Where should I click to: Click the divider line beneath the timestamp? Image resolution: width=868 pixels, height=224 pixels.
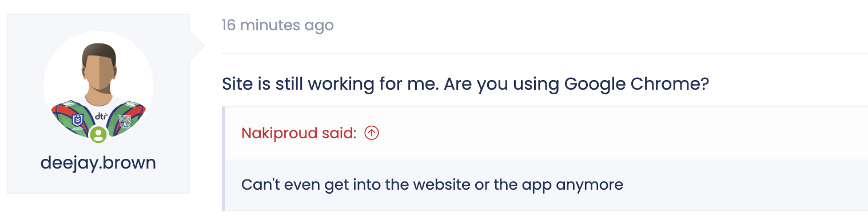[545, 54]
